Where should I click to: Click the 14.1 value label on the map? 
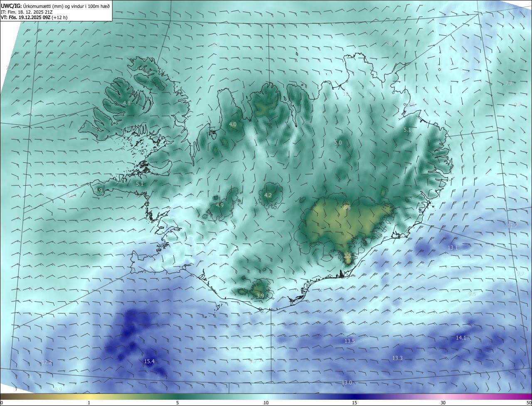tap(461, 338)
